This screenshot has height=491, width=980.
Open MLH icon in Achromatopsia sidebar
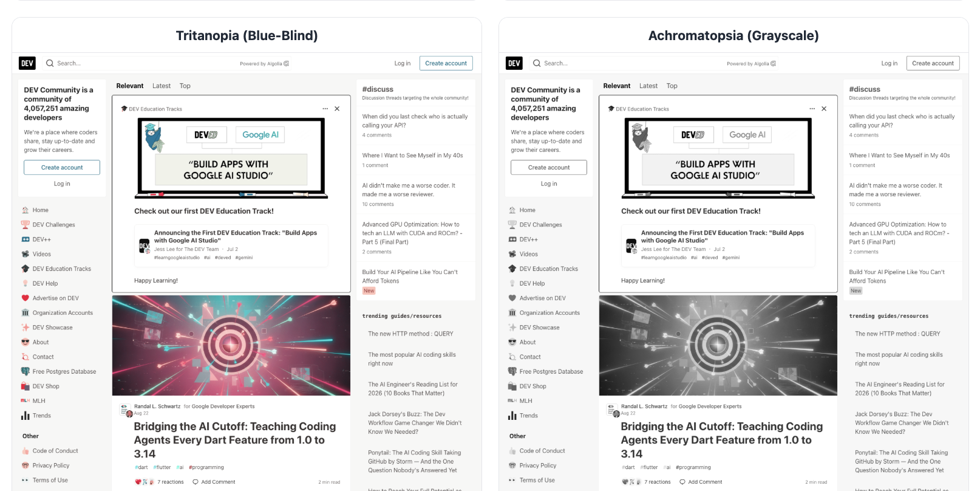[x=512, y=401]
